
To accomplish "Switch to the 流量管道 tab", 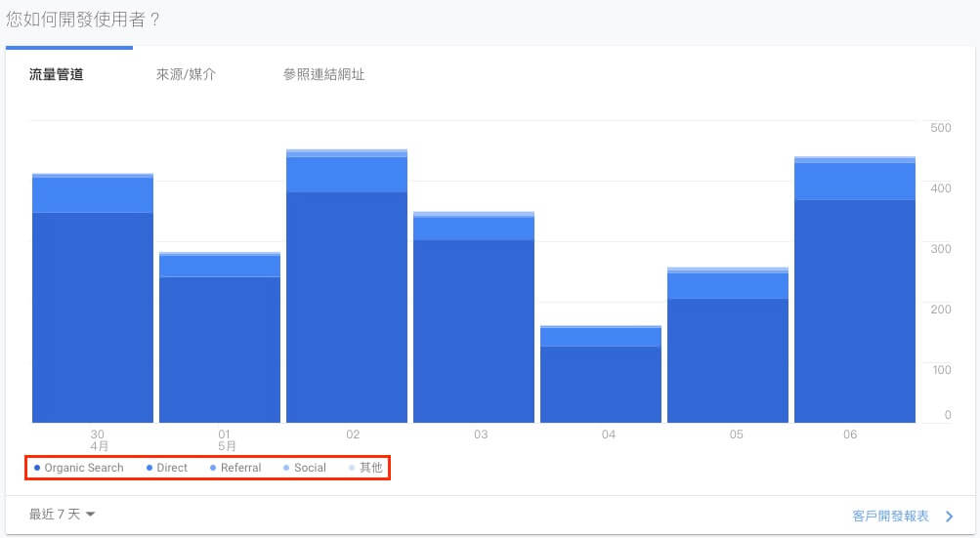I will click(x=56, y=75).
